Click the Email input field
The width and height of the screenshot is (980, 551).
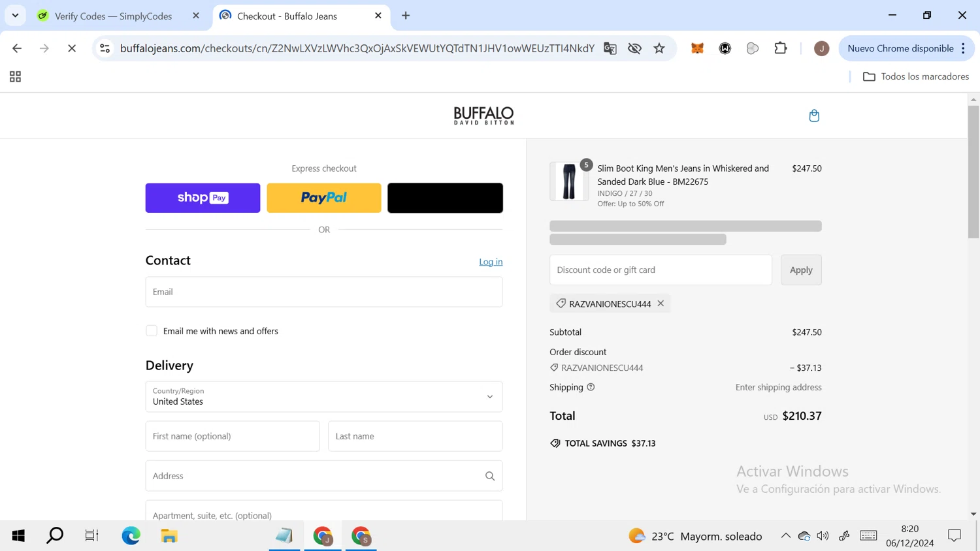[x=324, y=292]
